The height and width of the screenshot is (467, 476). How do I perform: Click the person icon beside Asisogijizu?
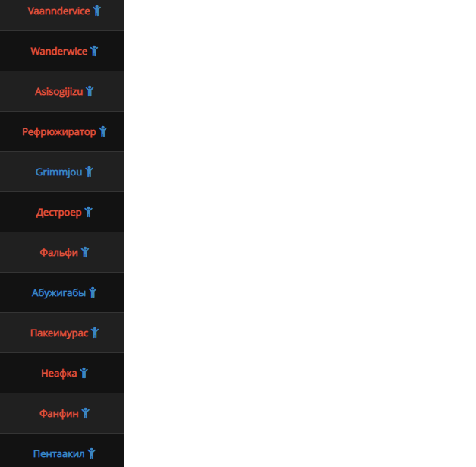pos(90,91)
